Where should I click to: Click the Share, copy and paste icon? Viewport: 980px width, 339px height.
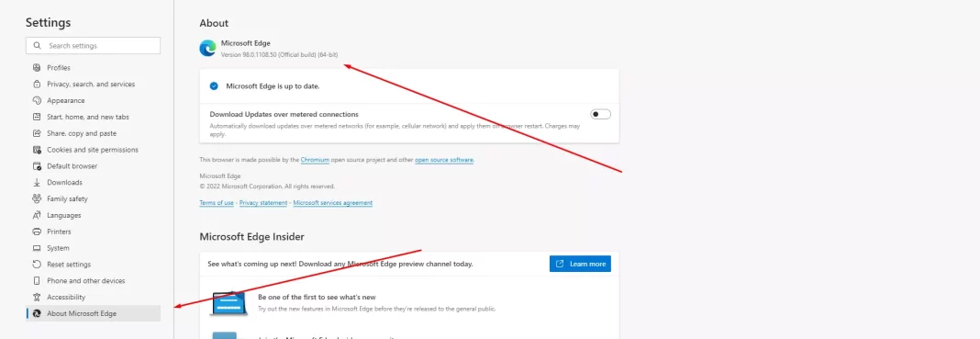[x=37, y=133]
